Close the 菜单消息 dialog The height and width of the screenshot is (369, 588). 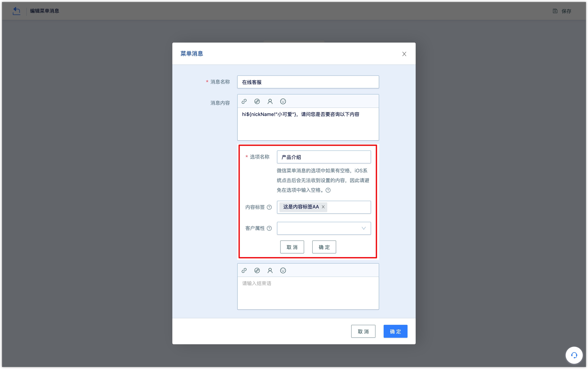click(404, 54)
